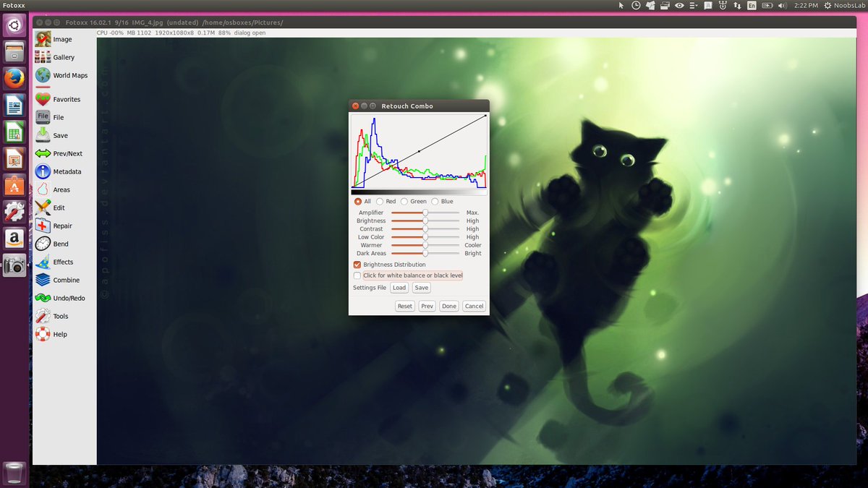Adjust the Warmer/Cooler slider

coord(425,245)
